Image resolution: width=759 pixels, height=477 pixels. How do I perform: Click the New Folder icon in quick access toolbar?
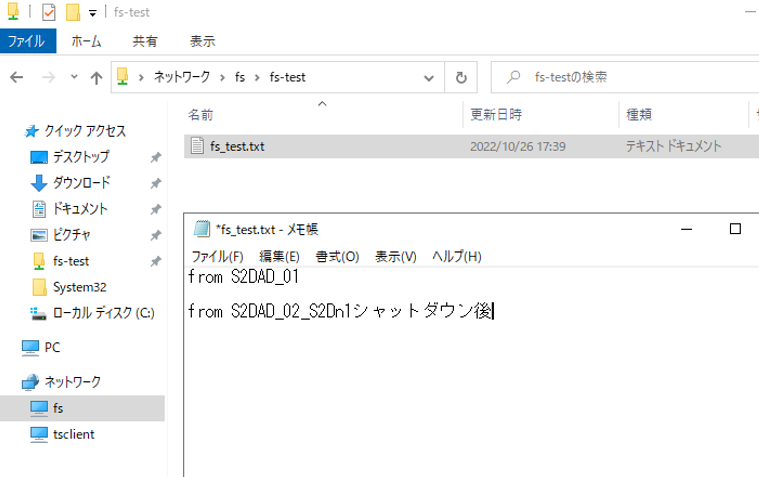73,12
